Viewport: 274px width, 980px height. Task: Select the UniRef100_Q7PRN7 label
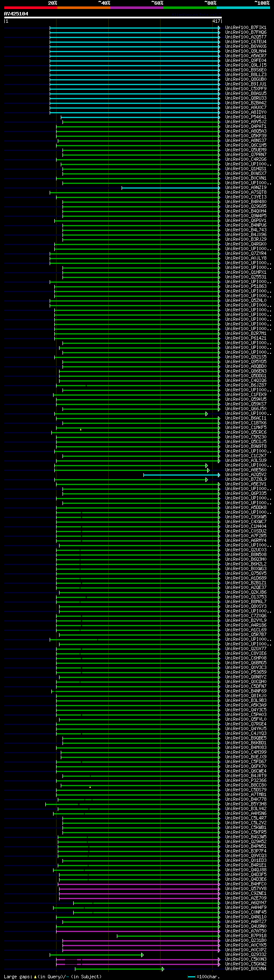coord(246,155)
